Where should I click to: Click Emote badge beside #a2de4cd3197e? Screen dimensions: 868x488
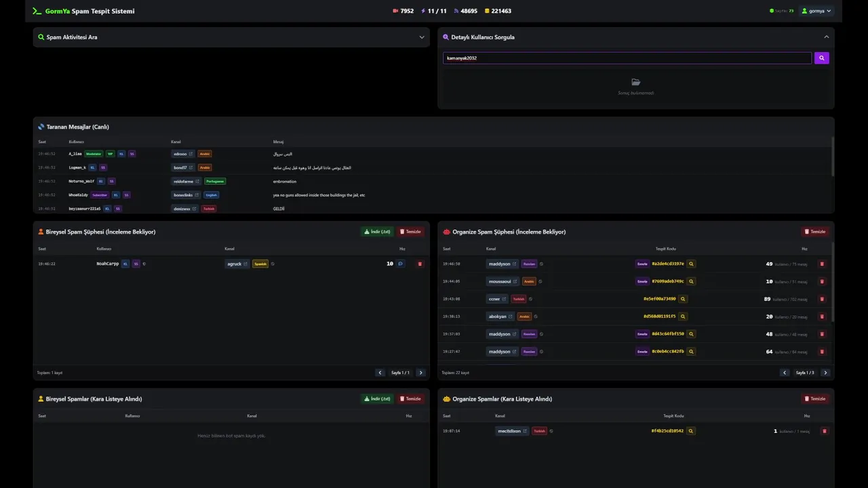tap(642, 264)
